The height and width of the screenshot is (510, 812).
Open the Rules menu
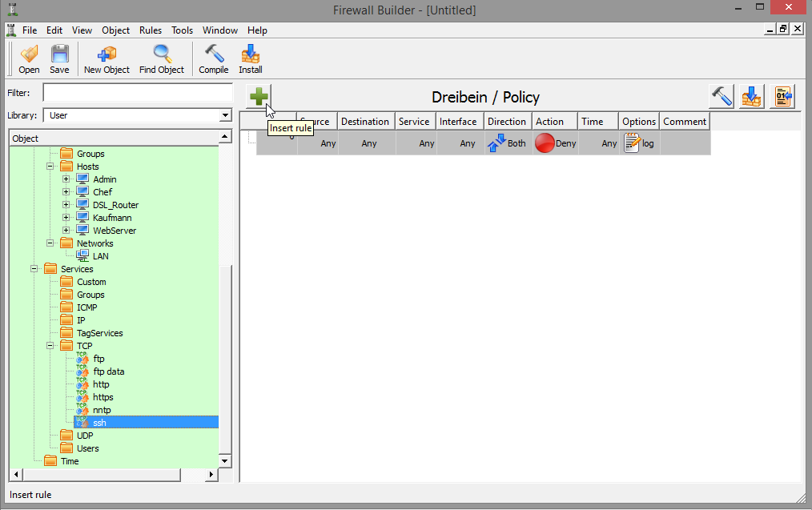(x=151, y=30)
